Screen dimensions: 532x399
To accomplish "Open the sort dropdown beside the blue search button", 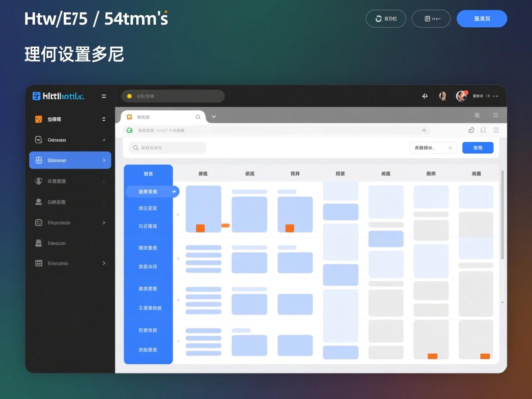I will 433,147.
